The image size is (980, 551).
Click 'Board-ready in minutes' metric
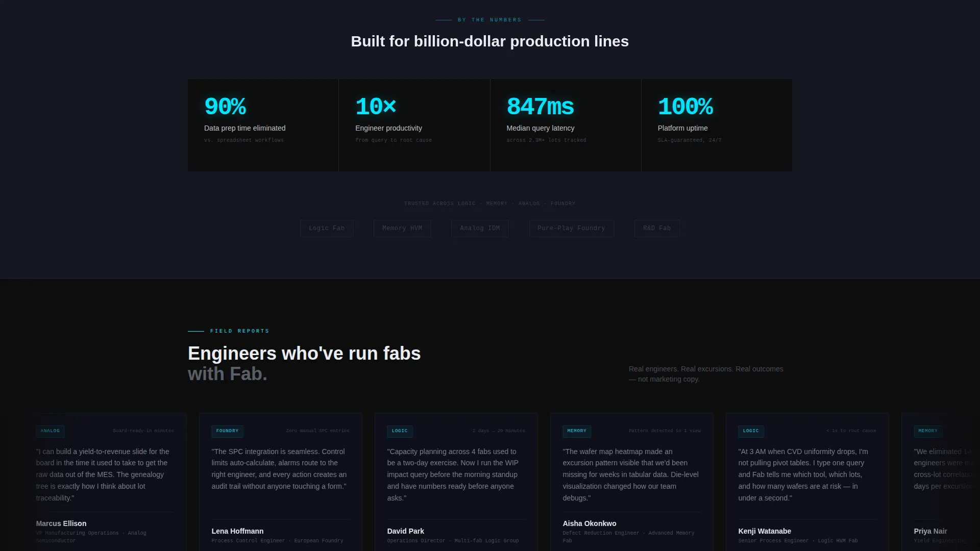[143, 431]
